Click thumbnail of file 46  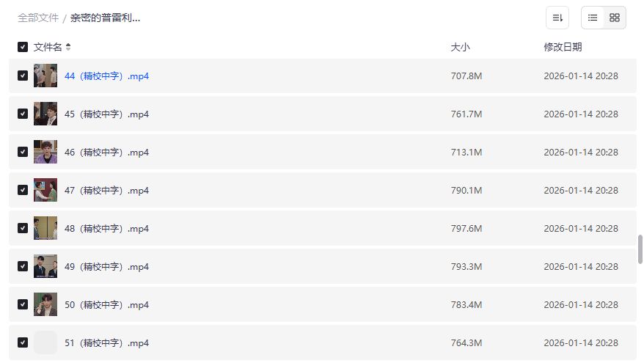[45, 153]
